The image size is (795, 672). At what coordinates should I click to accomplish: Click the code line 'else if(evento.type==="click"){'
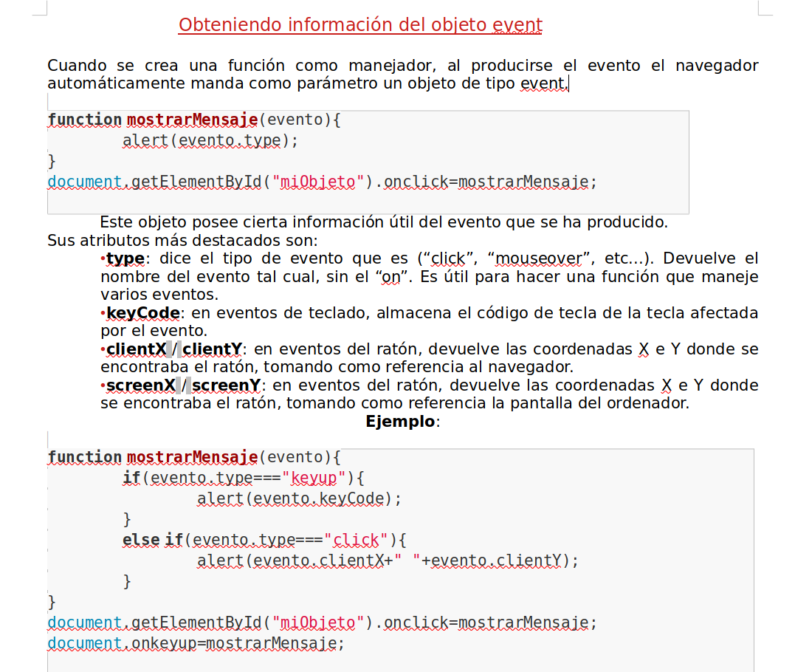[x=264, y=540]
